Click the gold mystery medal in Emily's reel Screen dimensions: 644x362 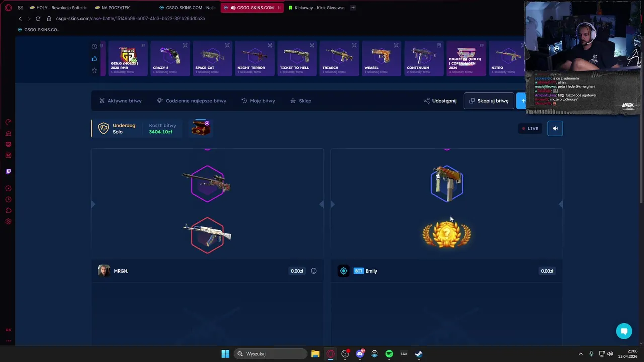click(x=447, y=234)
